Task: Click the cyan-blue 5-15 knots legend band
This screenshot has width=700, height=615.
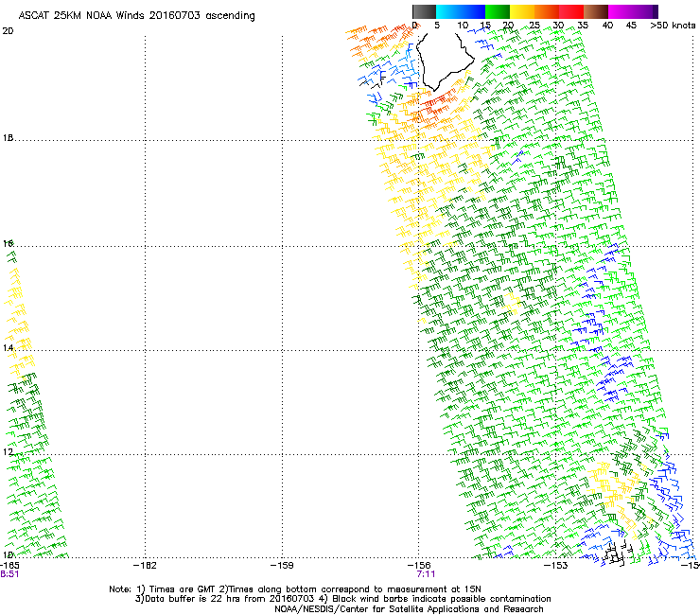Action: 461,11
